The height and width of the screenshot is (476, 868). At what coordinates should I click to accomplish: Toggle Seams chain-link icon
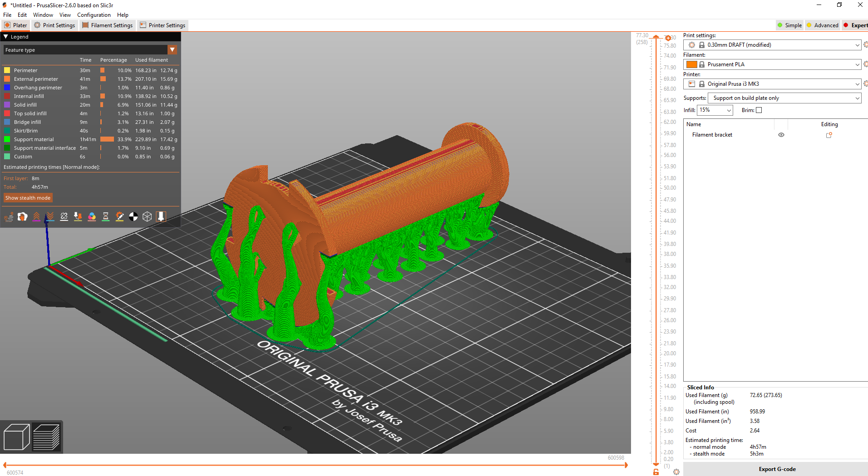[x=64, y=217]
